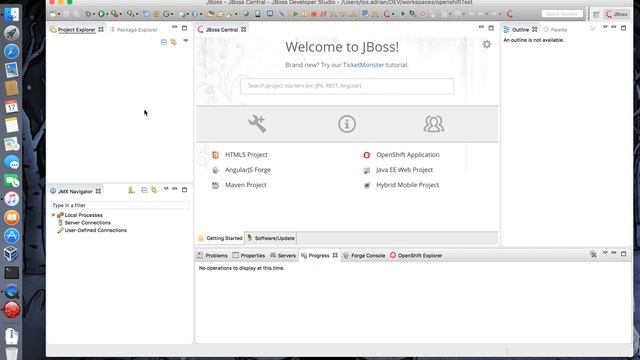
Task: Select Server Connections in JMX Navigator
Action: point(87,222)
